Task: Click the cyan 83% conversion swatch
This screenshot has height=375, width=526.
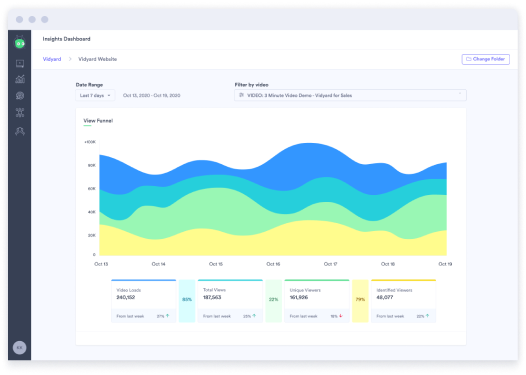Action: [187, 301]
